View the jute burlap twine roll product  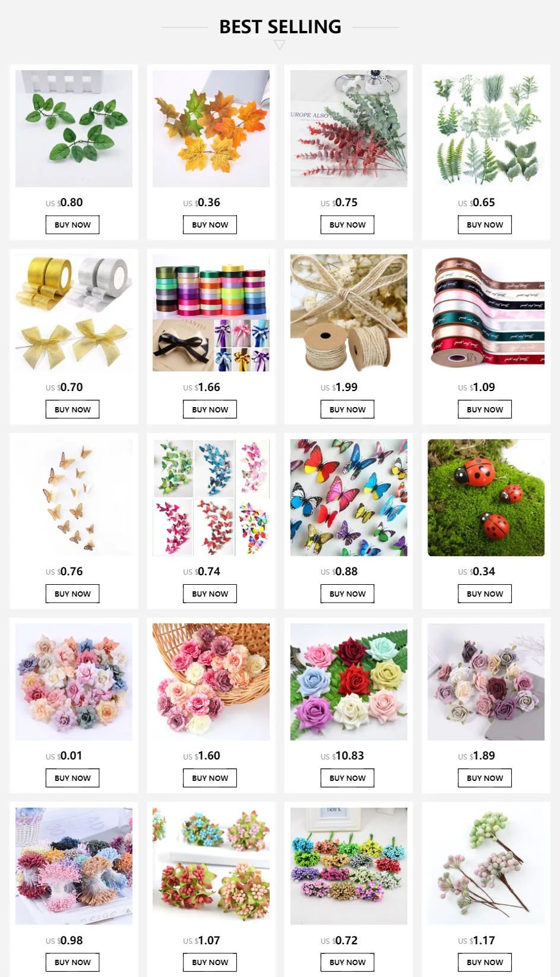pos(349,313)
